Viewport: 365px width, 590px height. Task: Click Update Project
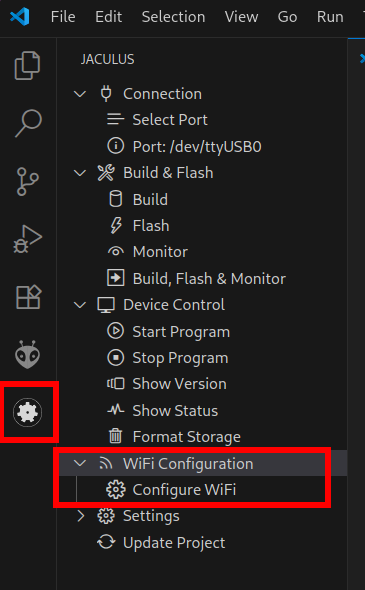click(174, 543)
